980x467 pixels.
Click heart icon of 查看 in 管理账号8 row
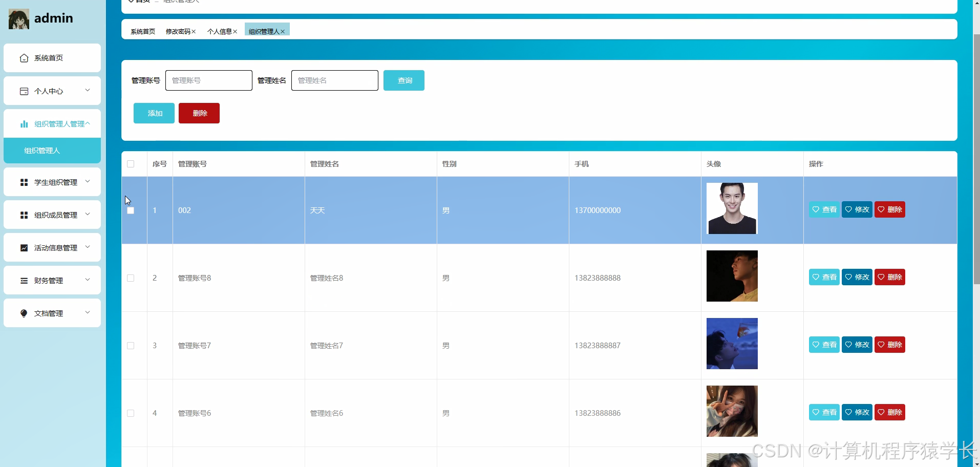point(816,277)
